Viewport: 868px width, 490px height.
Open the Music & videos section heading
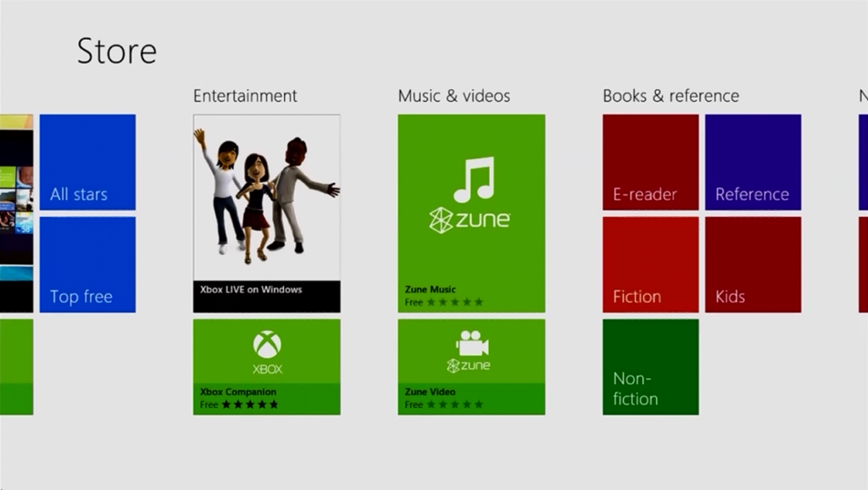tap(454, 96)
